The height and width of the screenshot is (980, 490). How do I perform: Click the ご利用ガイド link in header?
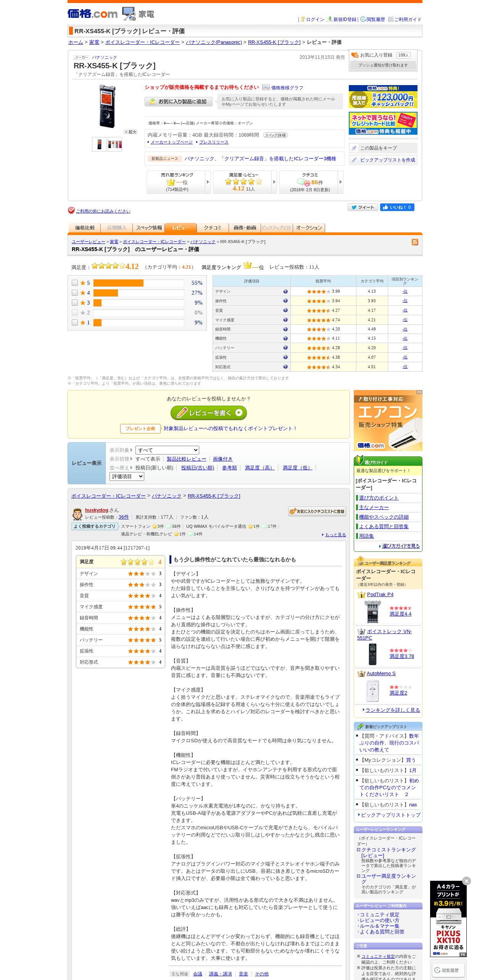[408, 19]
